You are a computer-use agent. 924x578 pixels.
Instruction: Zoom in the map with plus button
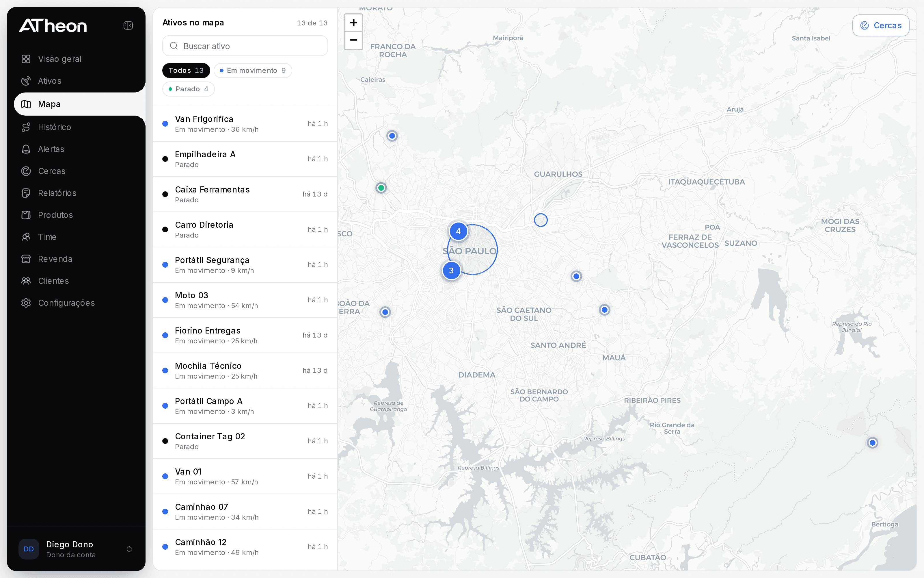[353, 23]
